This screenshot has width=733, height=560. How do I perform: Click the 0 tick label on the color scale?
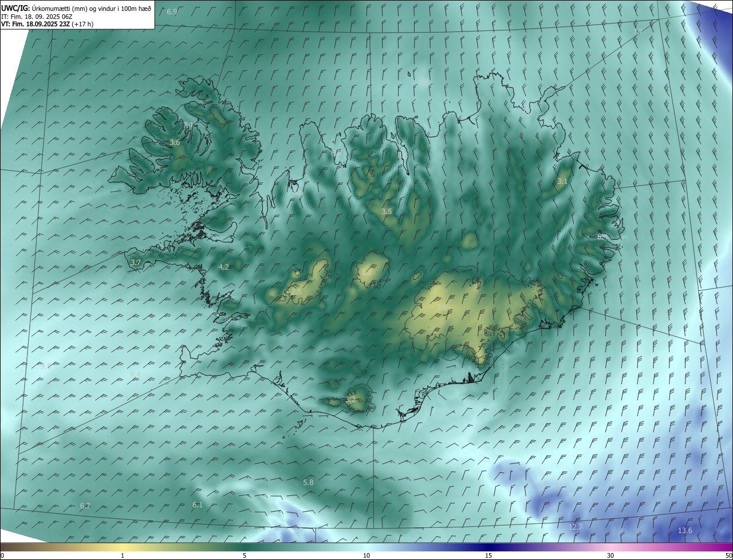tap(2, 556)
